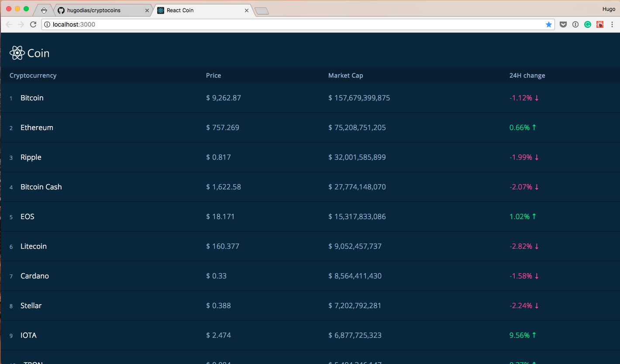Screen dimensions: 620x364
Task: Click the Grammarly green extension icon
Action: pos(588,24)
